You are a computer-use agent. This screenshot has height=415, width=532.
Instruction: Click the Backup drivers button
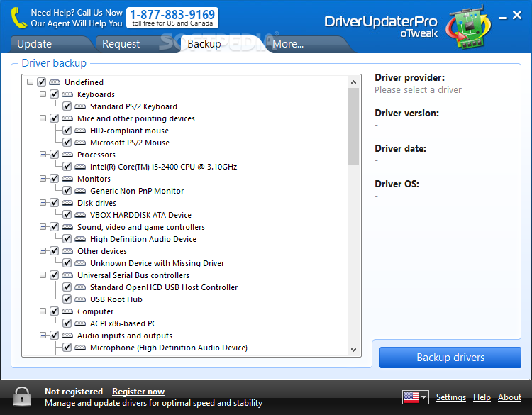pyautogui.click(x=450, y=358)
